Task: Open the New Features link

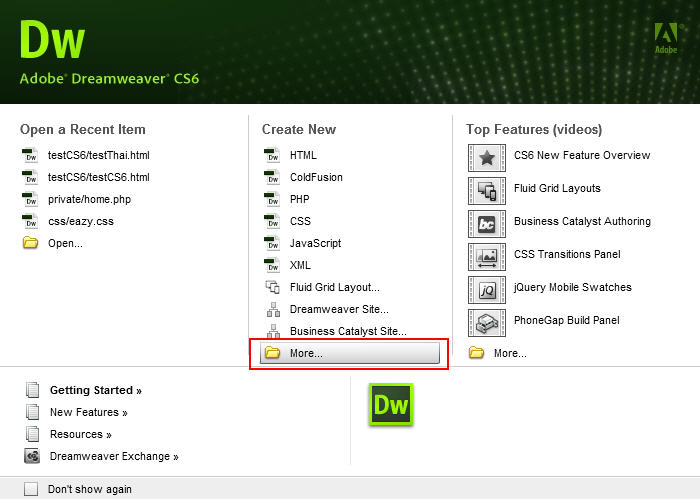Action: coord(88,412)
